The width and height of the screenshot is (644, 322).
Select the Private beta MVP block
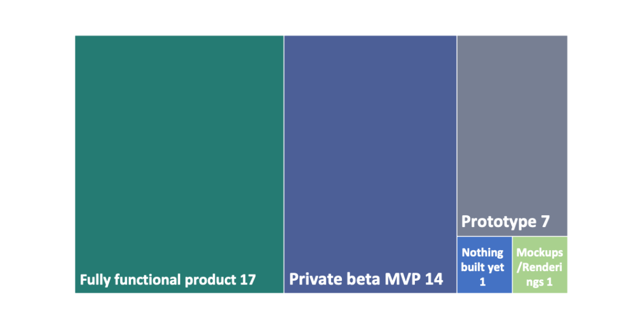[370, 164]
